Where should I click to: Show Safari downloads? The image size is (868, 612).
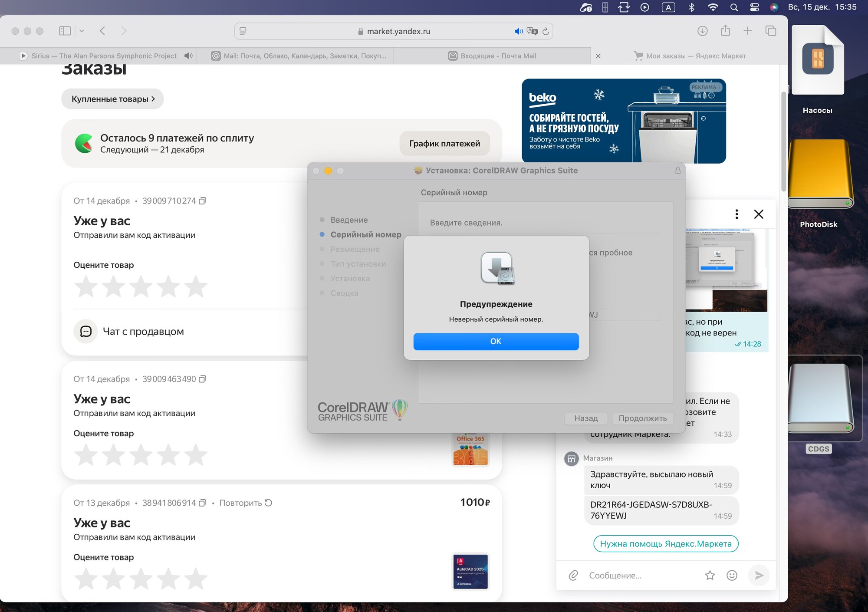[x=702, y=31]
